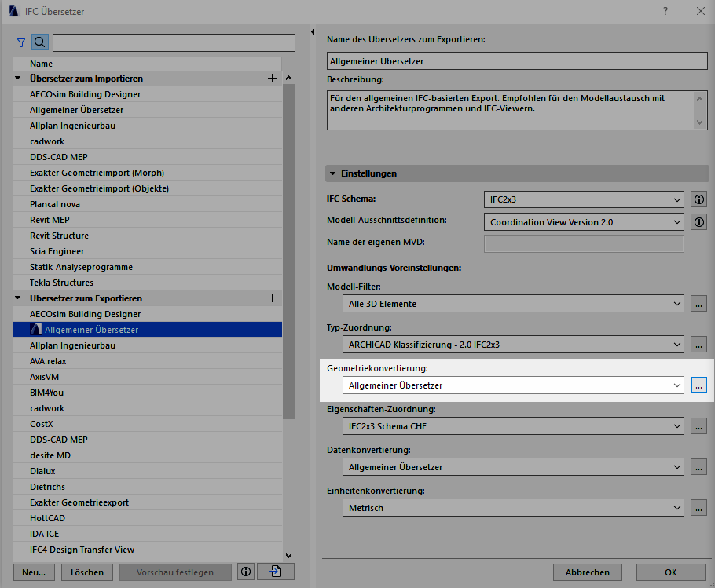Select import translator Revit Structure

[x=147, y=236]
